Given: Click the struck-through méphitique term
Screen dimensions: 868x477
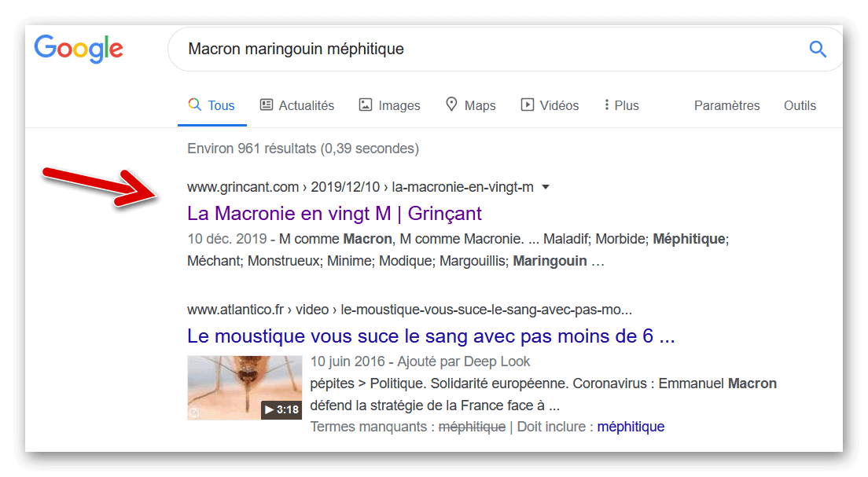Looking at the screenshot, I should [472, 427].
